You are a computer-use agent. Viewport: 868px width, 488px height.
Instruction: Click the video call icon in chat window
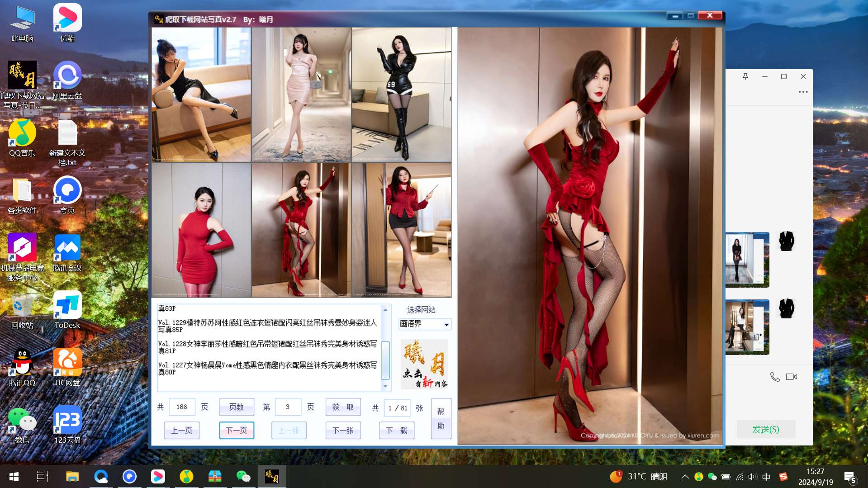tap(792, 377)
